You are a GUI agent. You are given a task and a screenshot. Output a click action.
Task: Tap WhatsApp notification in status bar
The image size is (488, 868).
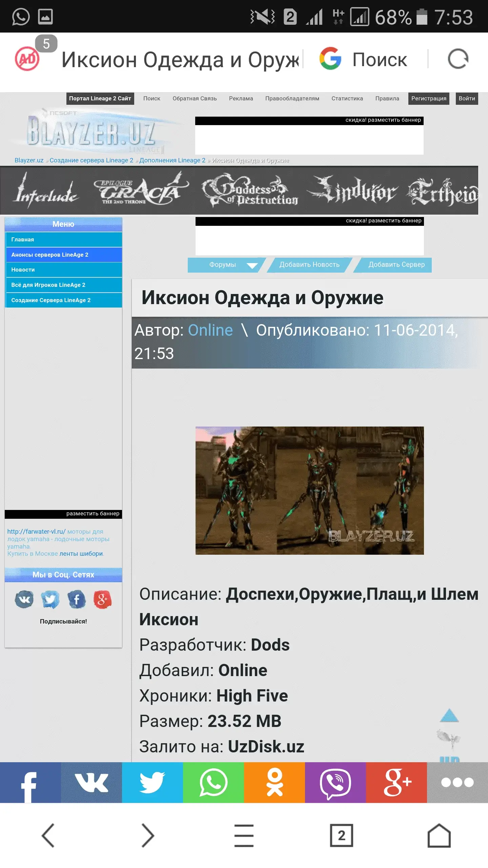[x=21, y=16]
